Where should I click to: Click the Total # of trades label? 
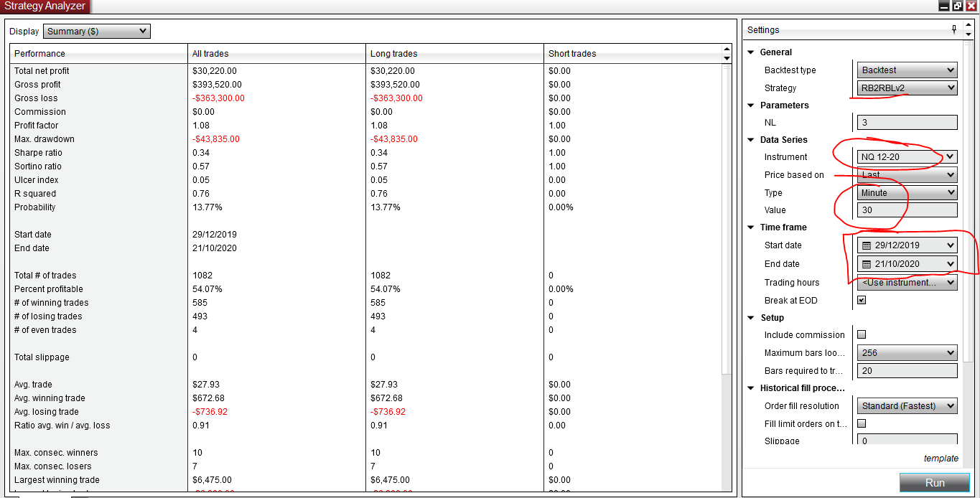pyautogui.click(x=45, y=276)
